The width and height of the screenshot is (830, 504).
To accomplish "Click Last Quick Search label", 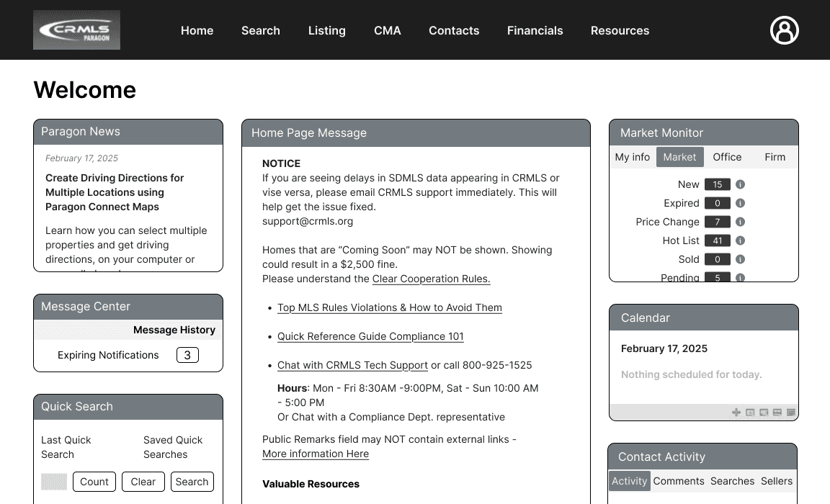I will pos(66,447).
